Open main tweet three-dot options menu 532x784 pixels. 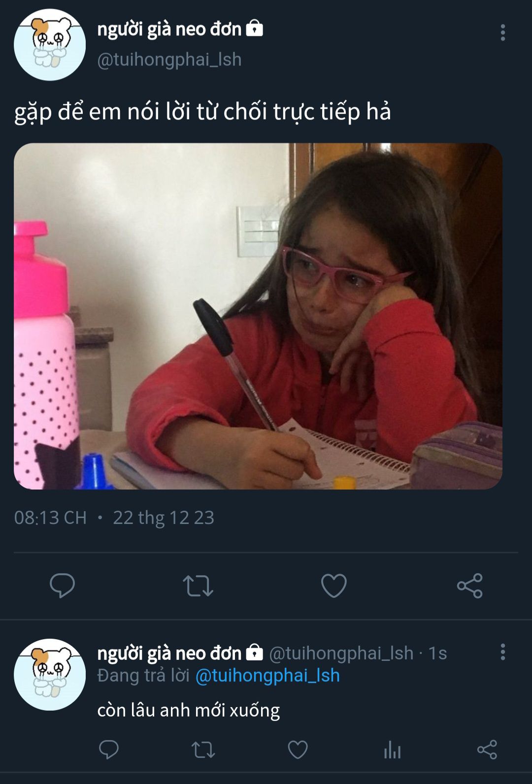502,33
